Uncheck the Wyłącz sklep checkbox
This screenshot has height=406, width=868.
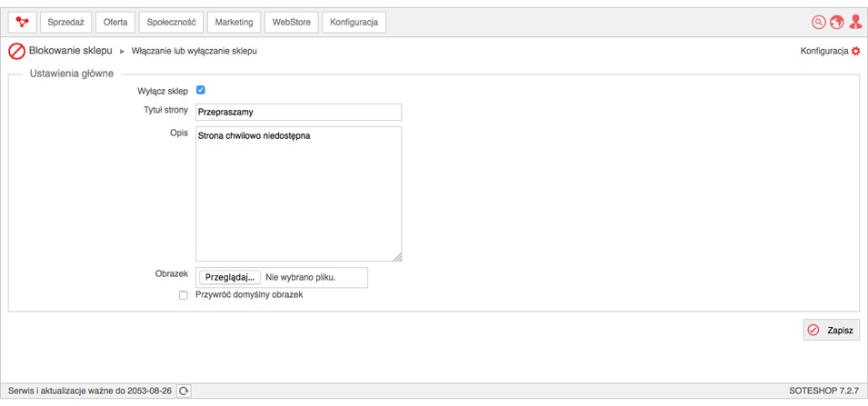tap(201, 90)
